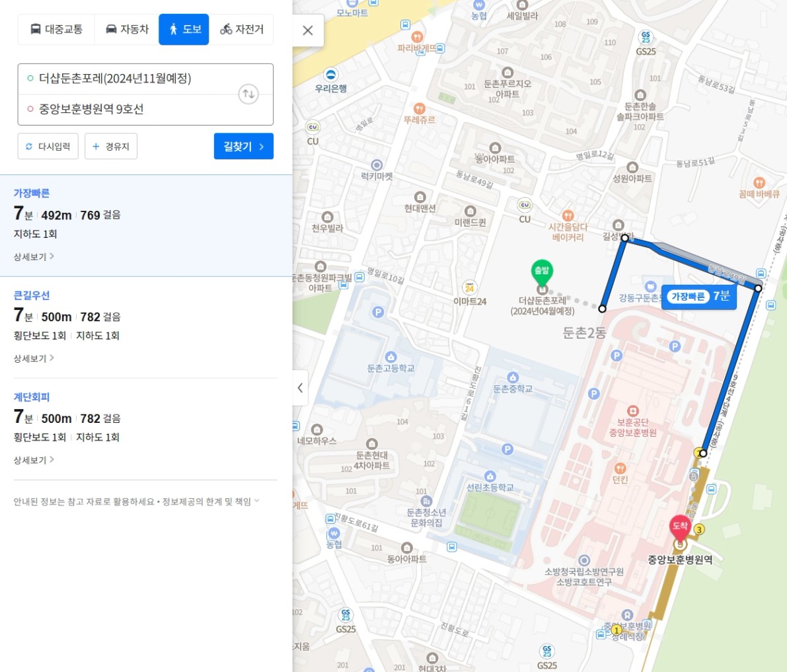This screenshot has width=787, height=672.
Task: Click the 성원아파트 building icon
Action: click(x=632, y=167)
